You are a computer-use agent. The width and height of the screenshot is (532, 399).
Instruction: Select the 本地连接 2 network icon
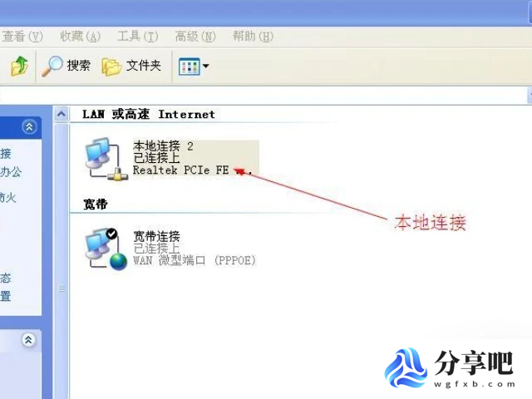[x=106, y=159]
